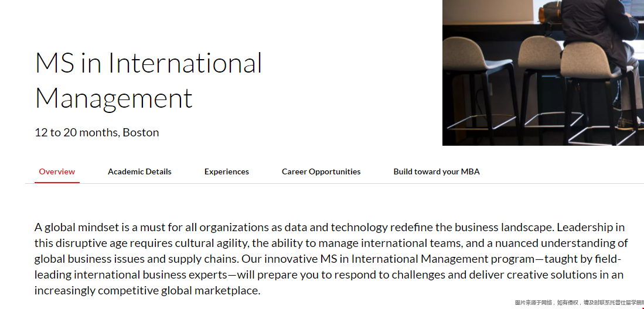Click the 12 to 20 months, Boston subtitle
This screenshot has height=309, width=644.
pyautogui.click(x=97, y=132)
